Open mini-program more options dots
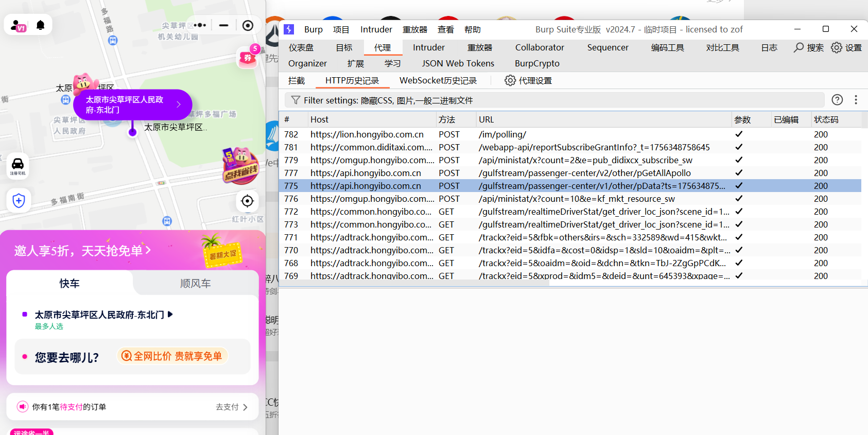868x435 pixels. [x=200, y=25]
